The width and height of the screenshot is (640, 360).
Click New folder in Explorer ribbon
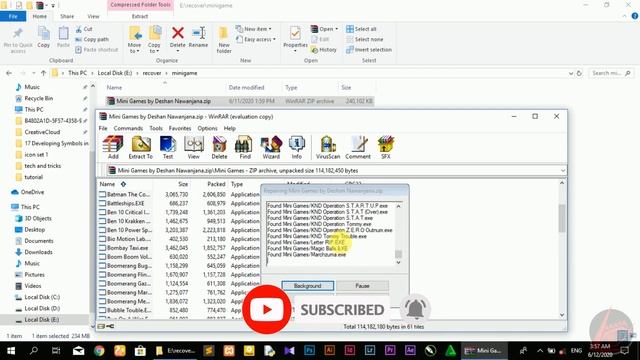tap(224, 40)
